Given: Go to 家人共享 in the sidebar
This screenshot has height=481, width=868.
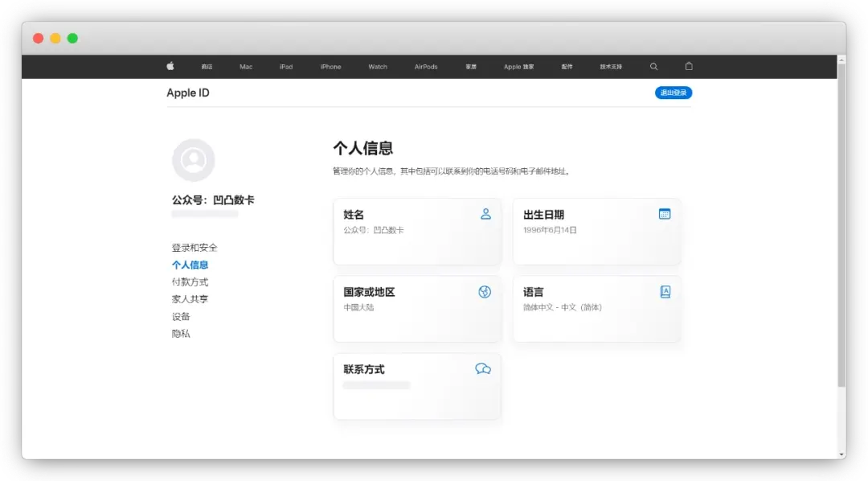Looking at the screenshot, I should 190,299.
